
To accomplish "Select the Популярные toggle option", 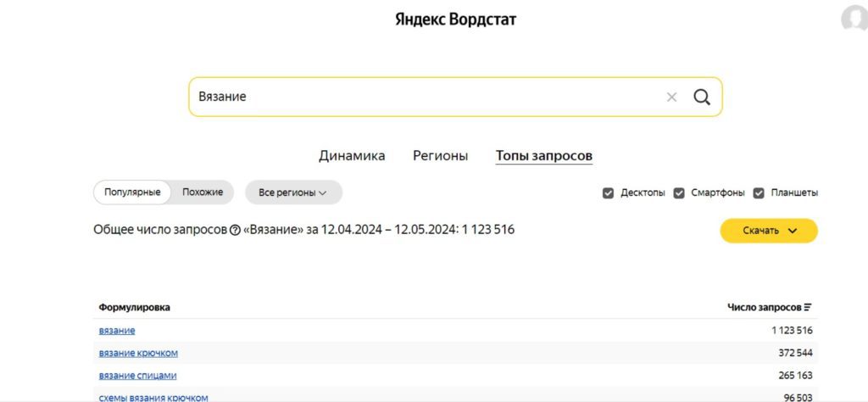I will pyautogui.click(x=132, y=193).
